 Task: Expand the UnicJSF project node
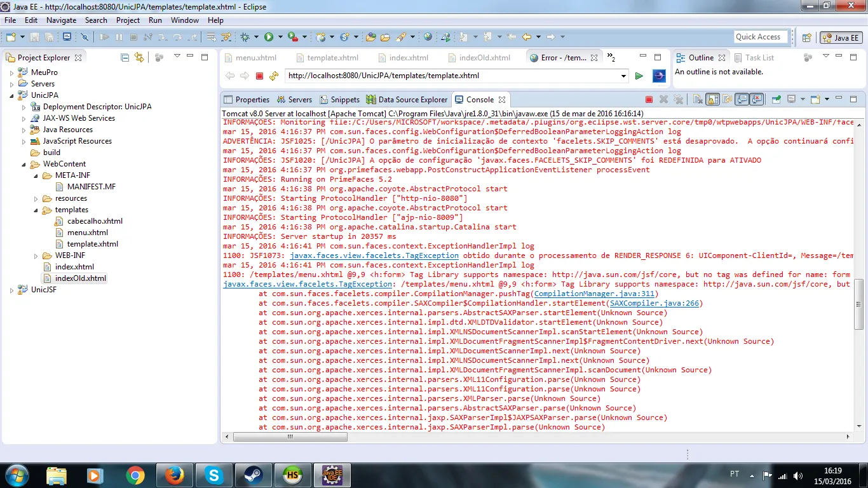11,290
